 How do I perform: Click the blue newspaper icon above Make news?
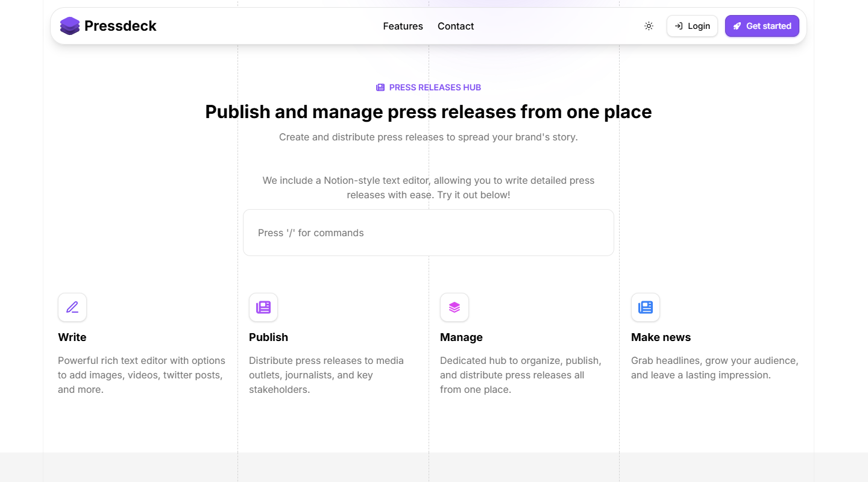click(646, 307)
